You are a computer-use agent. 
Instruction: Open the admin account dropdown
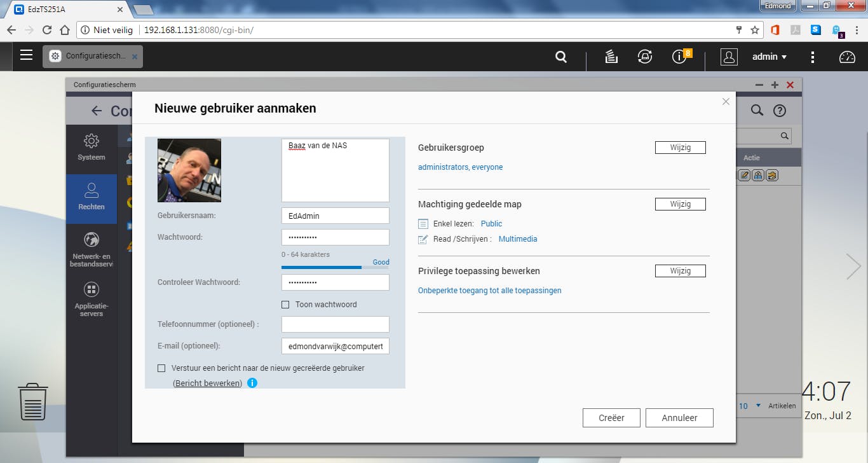770,57
